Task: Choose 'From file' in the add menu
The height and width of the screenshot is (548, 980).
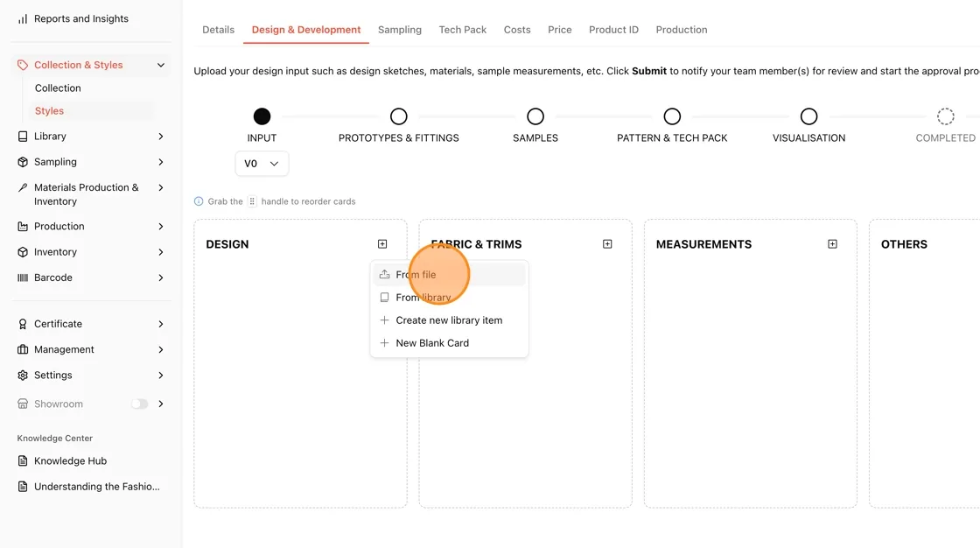Action: 450,275
